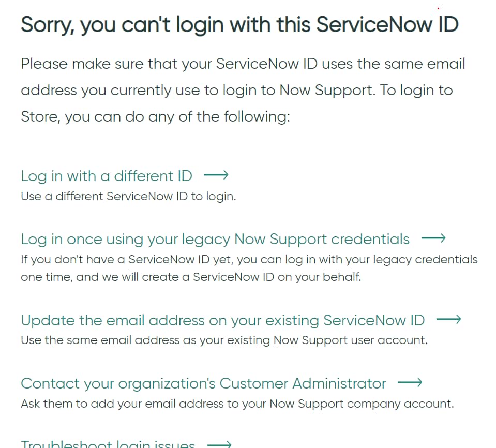496x448 pixels.
Task: Select arrow icon for updating your email address
Action: pyautogui.click(x=449, y=320)
